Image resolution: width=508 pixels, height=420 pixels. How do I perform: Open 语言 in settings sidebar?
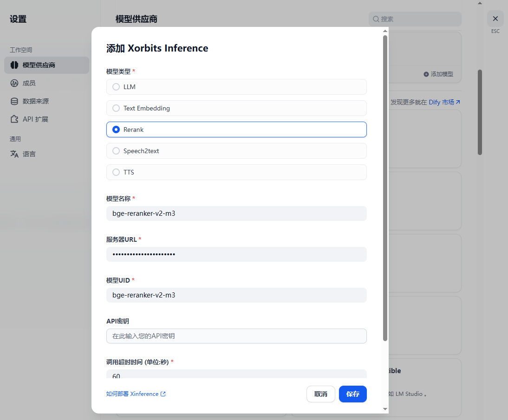pos(46,154)
